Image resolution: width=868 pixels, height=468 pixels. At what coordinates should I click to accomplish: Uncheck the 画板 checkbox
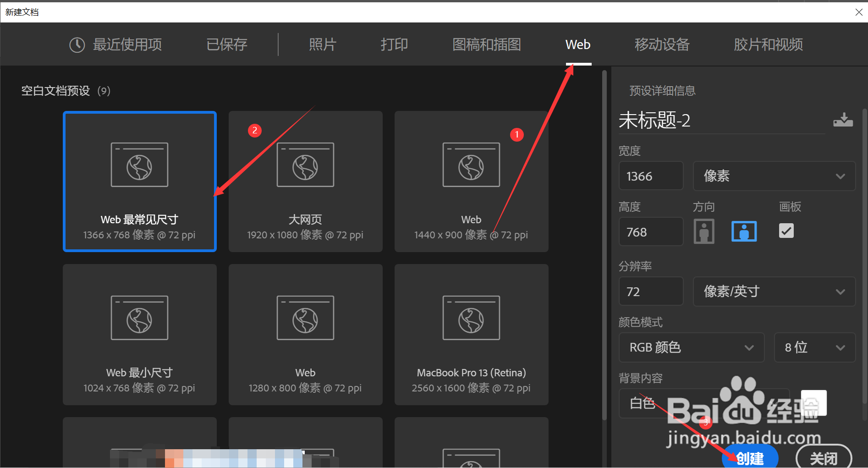(786, 231)
